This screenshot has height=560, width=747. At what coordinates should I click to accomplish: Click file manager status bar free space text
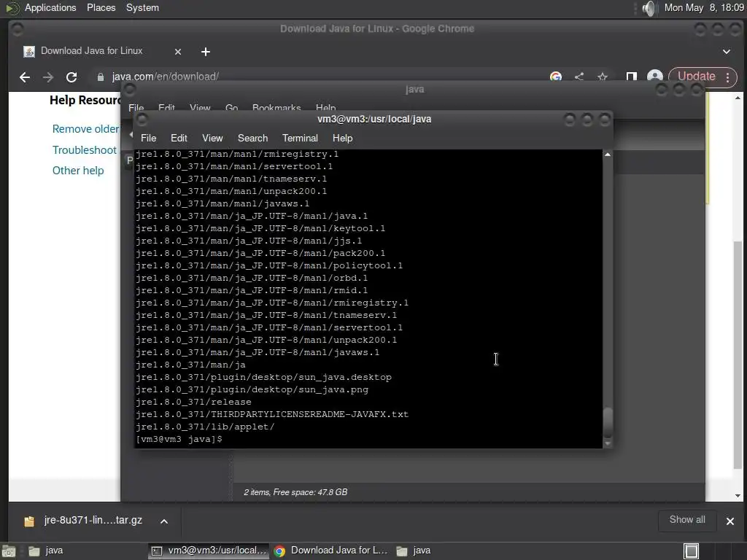pyautogui.click(x=295, y=492)
